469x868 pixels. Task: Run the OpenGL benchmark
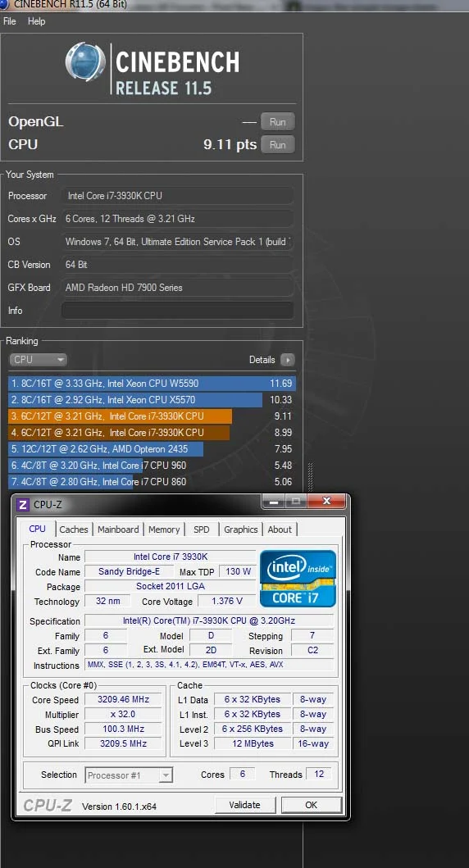(278, 122)
